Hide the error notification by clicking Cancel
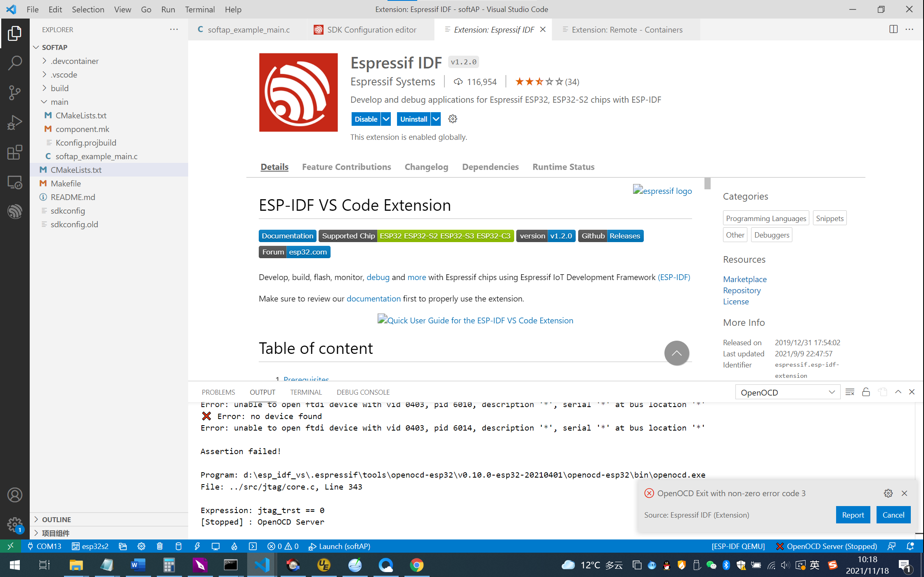Image resolution: width=924 pixels, height=577 pixels. [893, 514]
